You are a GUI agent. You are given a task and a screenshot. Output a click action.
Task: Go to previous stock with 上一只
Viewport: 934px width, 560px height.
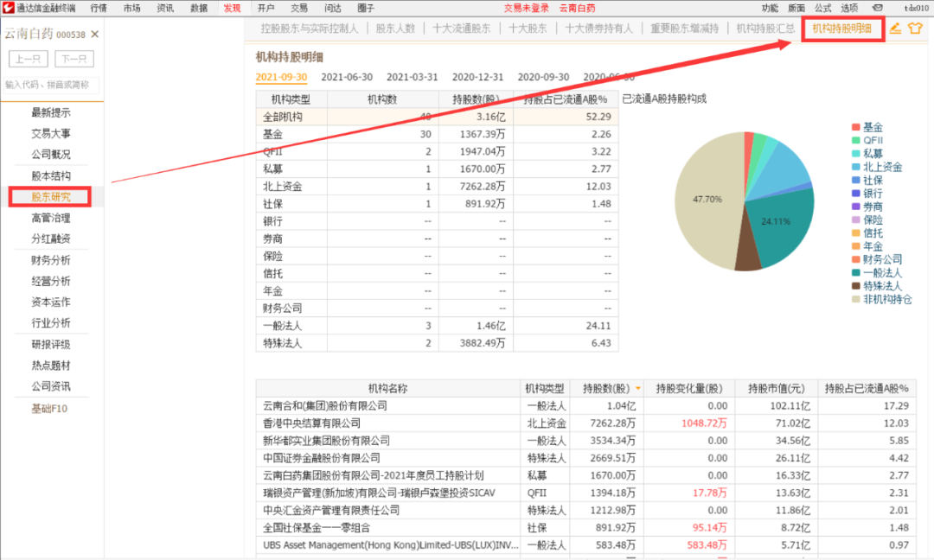pyautogui.click(x=28, y=59)
